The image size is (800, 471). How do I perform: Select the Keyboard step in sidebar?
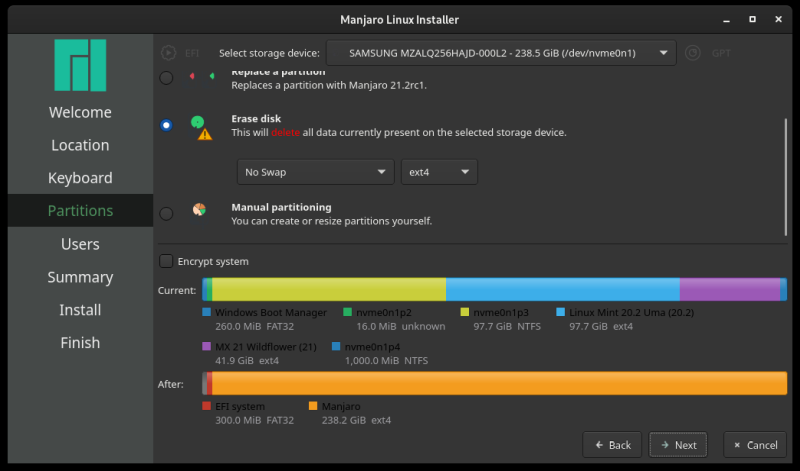80,178
